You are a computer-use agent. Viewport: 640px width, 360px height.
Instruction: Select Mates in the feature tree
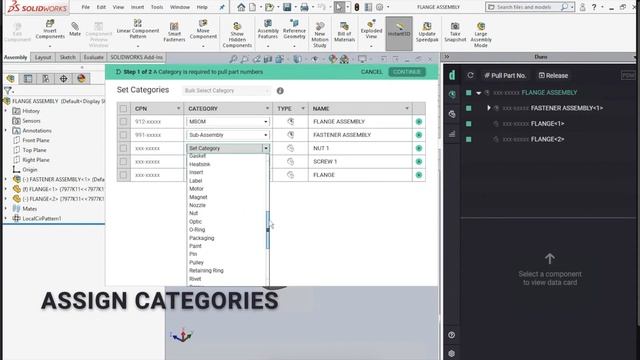click(29, 209)
